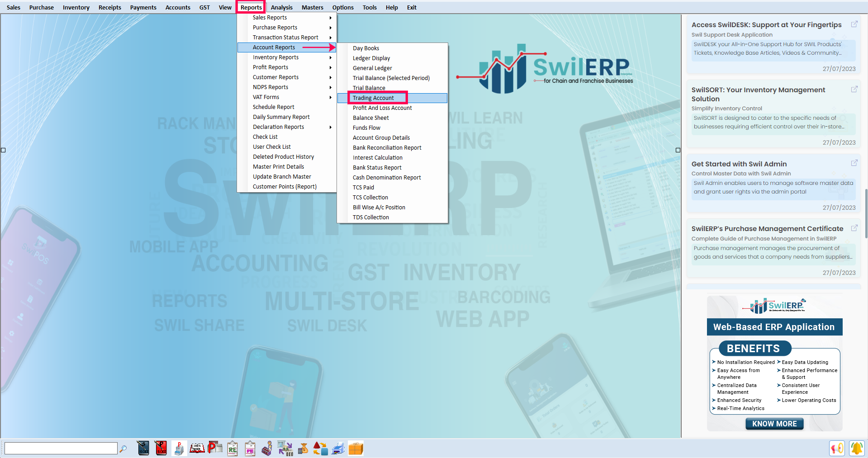Choose Bill Wise A/c Position
The width and height of the screenshot is (868, 458).
click(x=392, y=207)
